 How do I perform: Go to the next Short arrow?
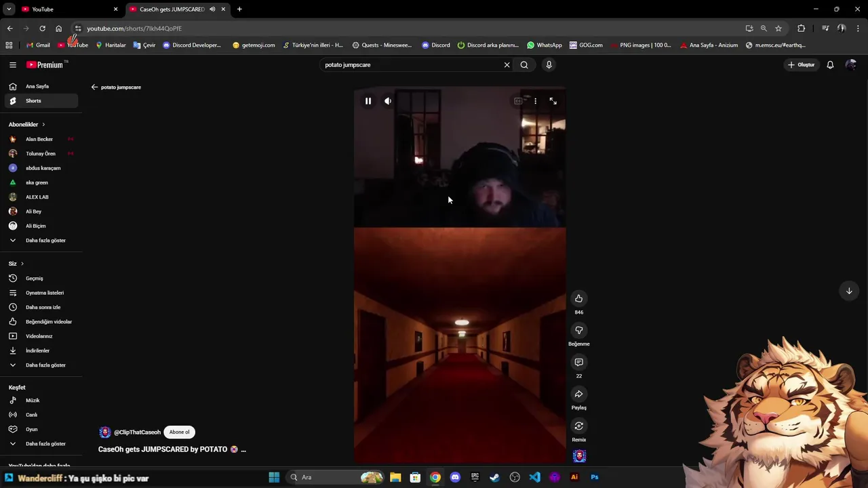tap(849, 291)
